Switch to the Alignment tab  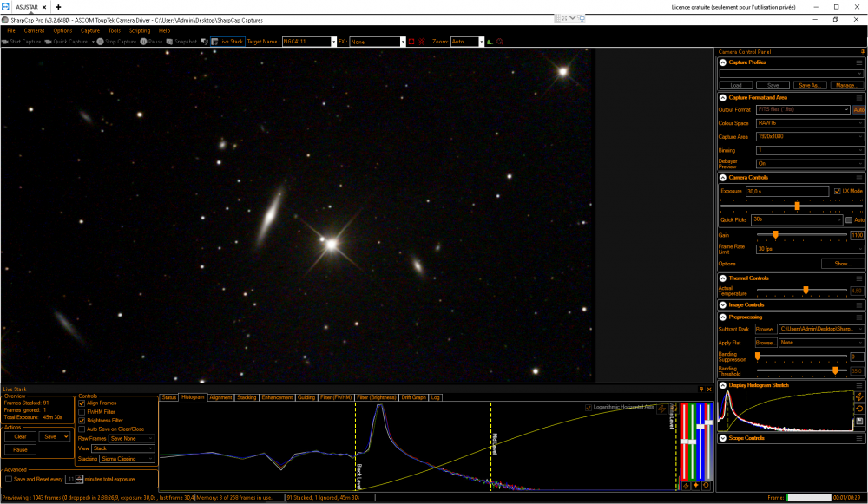(x=220, y=397)
